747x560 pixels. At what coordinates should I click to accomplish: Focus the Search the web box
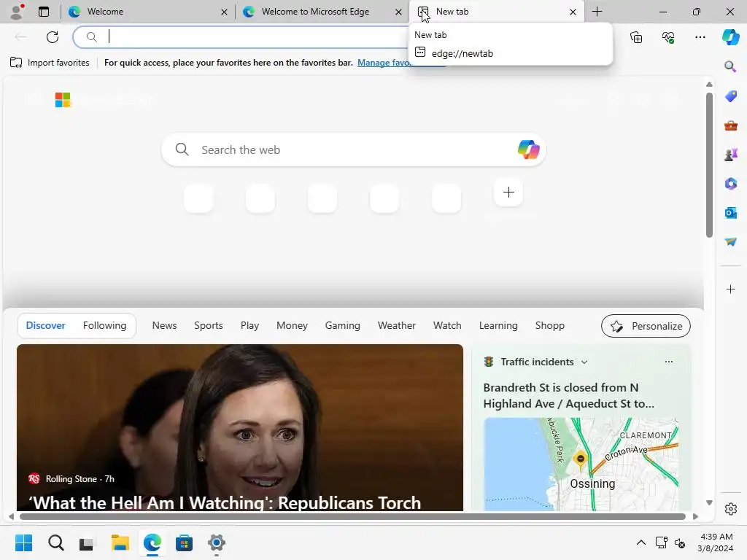point(353,149)
